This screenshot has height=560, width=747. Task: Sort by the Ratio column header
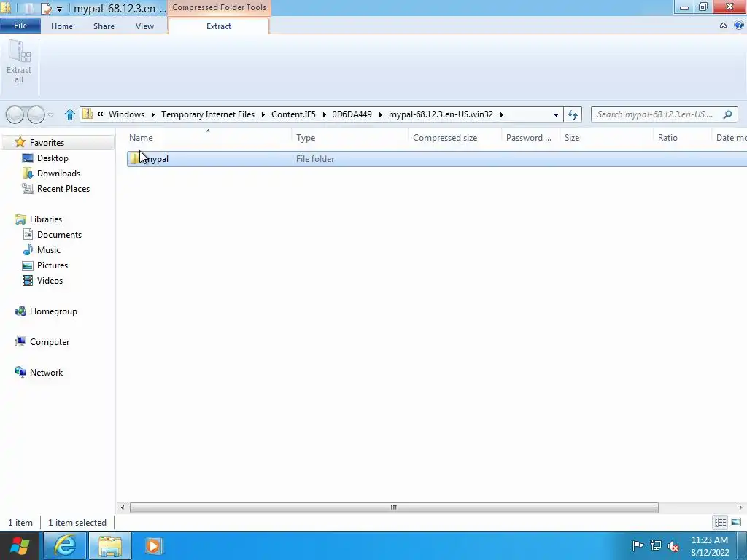(667, 138)
